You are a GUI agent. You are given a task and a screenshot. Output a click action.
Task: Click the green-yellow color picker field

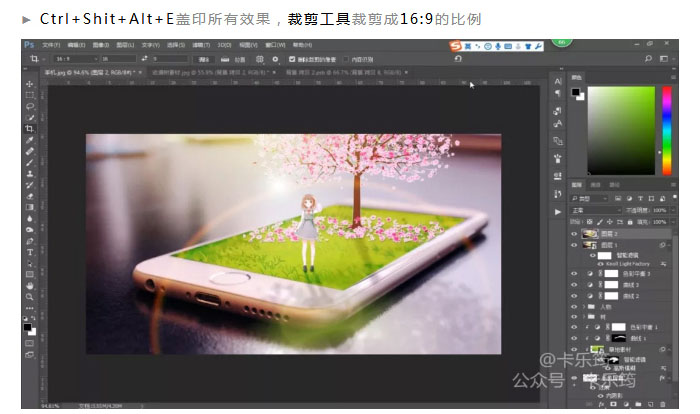click(x=621, y=130)
